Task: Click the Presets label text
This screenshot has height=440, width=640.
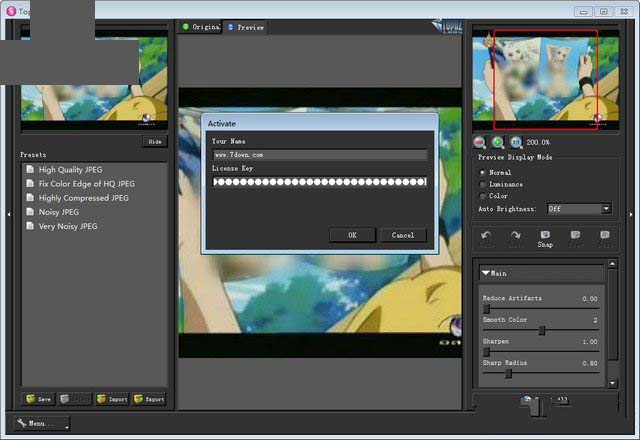Action: tap(33, 155)
